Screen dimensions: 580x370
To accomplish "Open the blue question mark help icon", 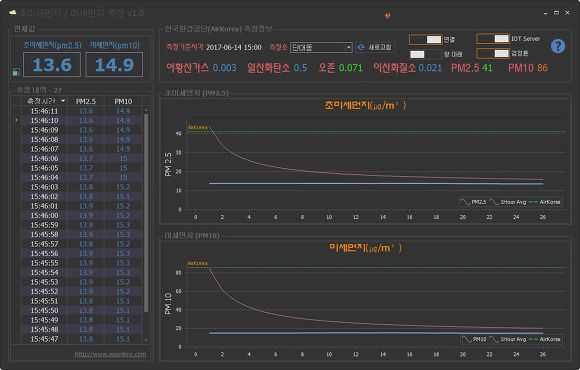I will pyautogui.click(x=557, y=46).
